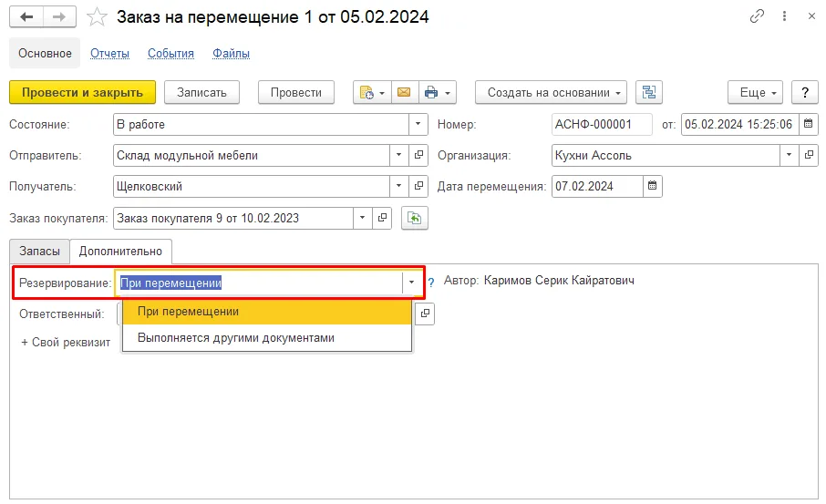The image size is (826, 504).
Task: Add document to favorites with star icon
Action: [97, 17]
